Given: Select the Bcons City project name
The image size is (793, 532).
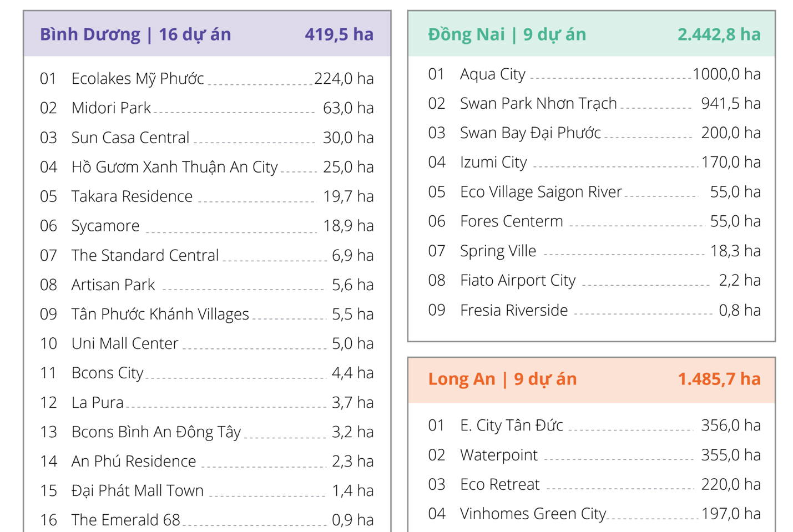Looking at the screenshot, I should (x=107, y=373).
